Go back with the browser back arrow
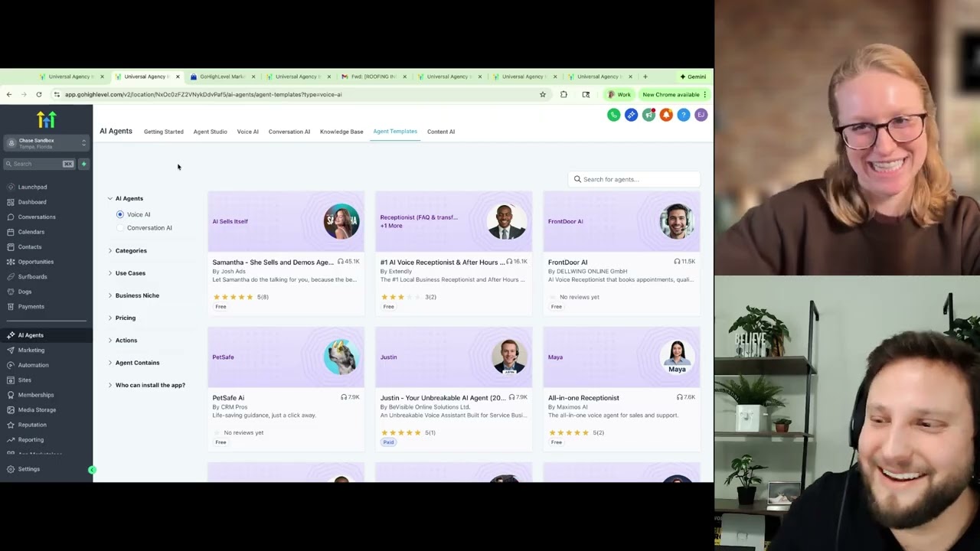 [9, 95]
